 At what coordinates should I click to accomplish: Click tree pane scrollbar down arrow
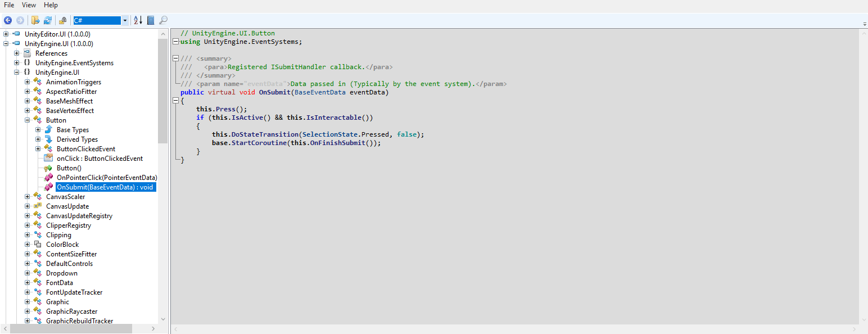pos(163,319)
